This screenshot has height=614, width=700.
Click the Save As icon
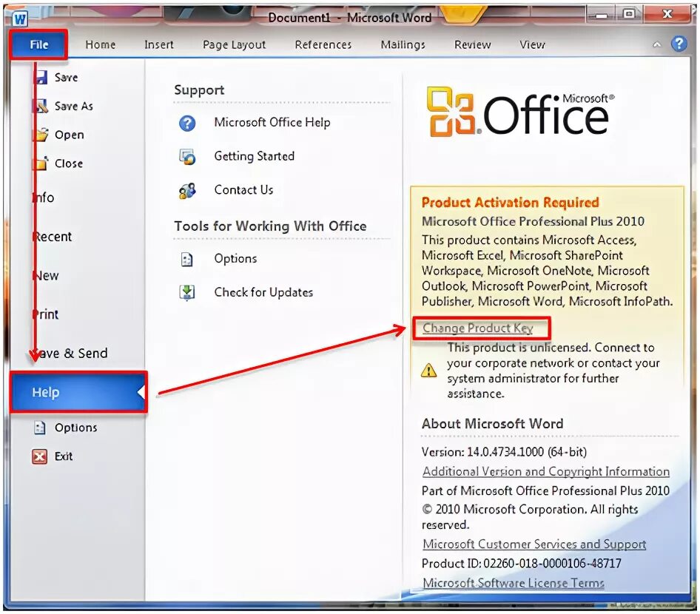[41, 107]
